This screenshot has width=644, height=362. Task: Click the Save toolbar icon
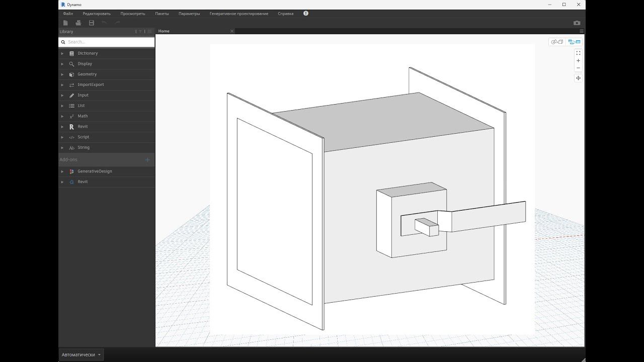click(92, 23)
